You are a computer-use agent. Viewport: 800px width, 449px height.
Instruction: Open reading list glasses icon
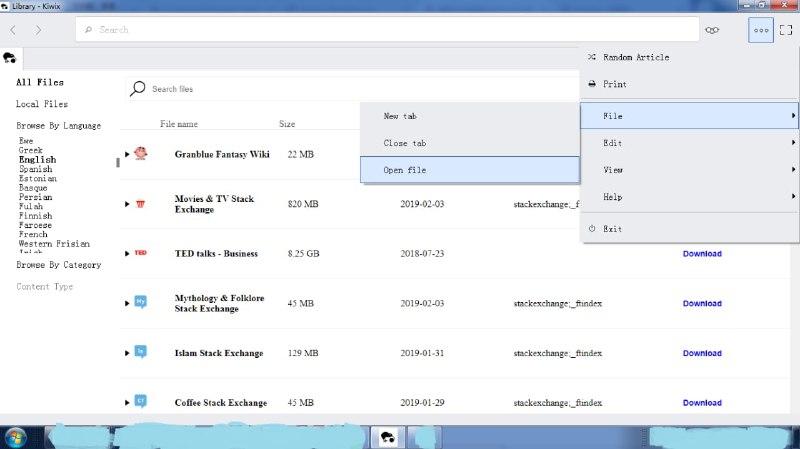pos(712,30)
